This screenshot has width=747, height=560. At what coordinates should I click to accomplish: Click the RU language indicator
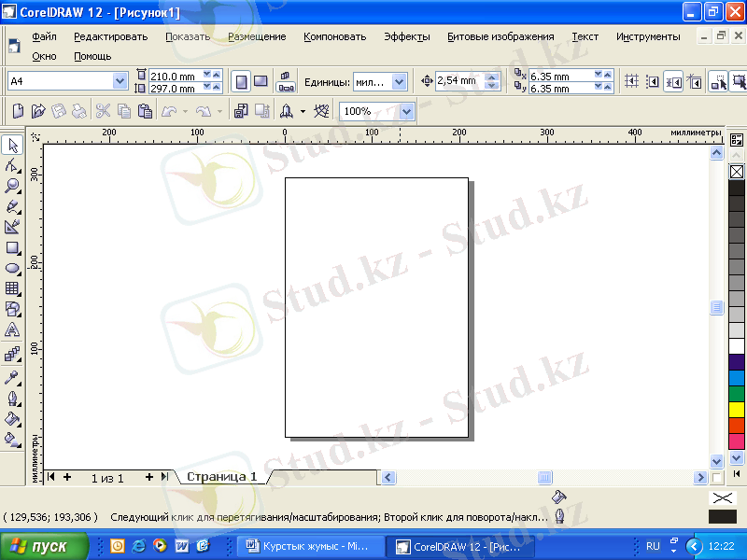point(653,546)
